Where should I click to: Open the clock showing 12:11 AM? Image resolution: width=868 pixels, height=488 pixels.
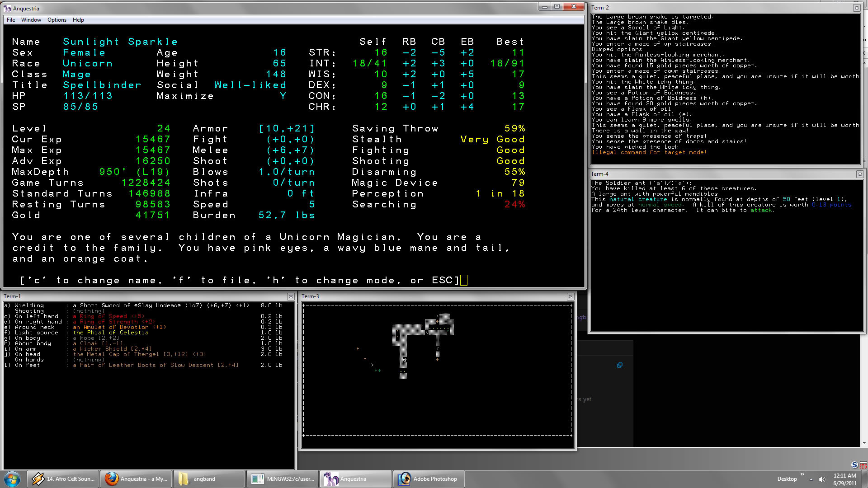844,479
